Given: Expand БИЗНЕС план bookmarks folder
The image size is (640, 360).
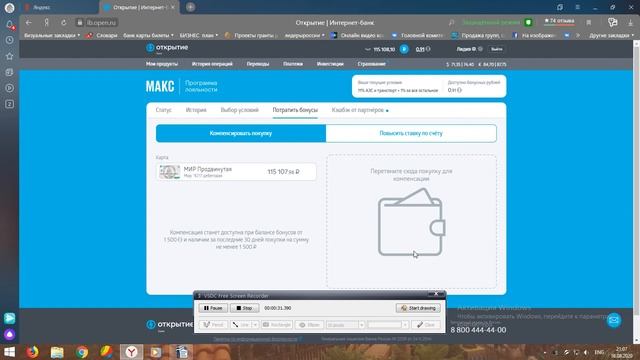Looking at the screenshot, I should click(199, 36).
